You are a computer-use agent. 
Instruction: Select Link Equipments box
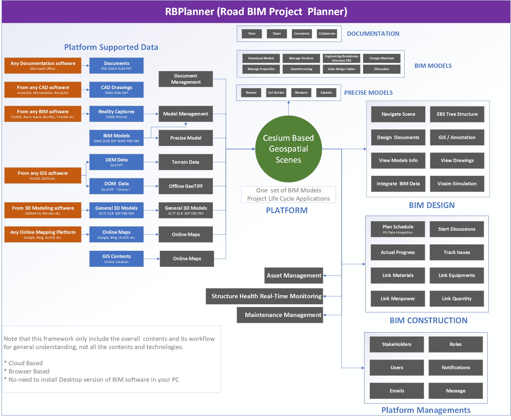pos(457,275)
